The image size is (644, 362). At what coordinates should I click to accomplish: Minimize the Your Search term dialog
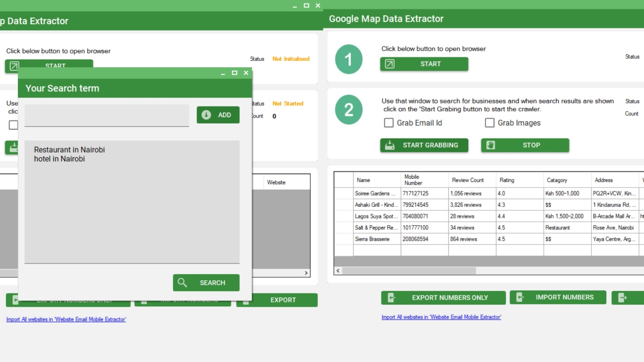click(223, 73)
